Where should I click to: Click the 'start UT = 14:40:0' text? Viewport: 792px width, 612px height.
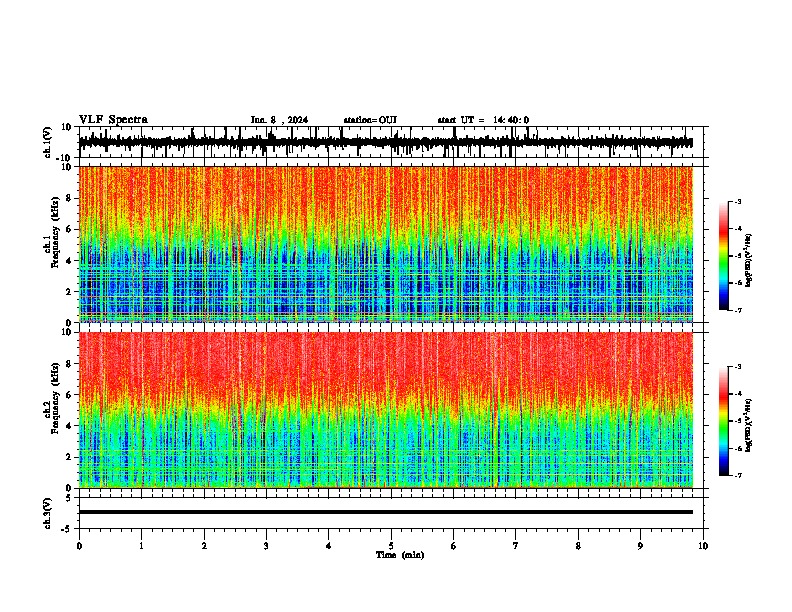[483, 120]
